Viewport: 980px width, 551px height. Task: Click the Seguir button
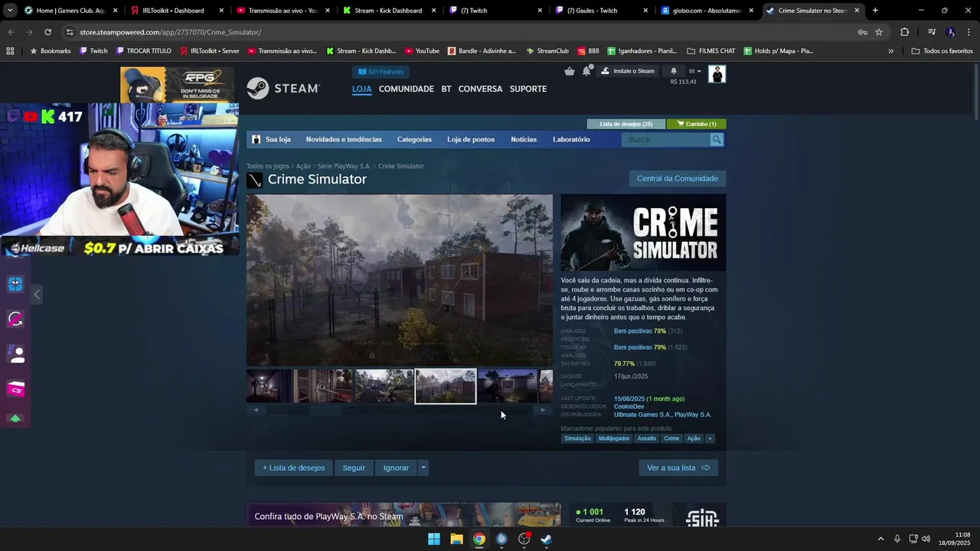(x=354, y=468)
